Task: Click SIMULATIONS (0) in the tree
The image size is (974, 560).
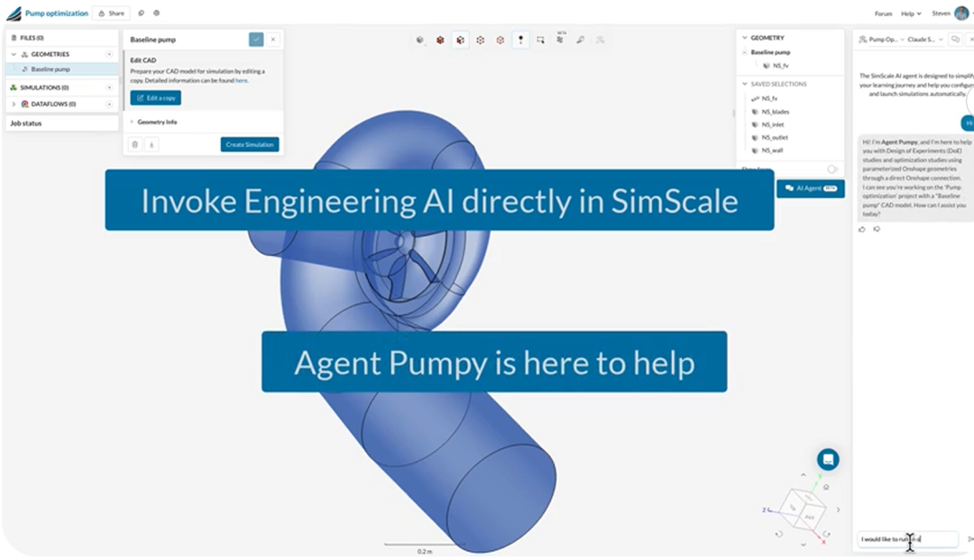Action: pos(44,87)
